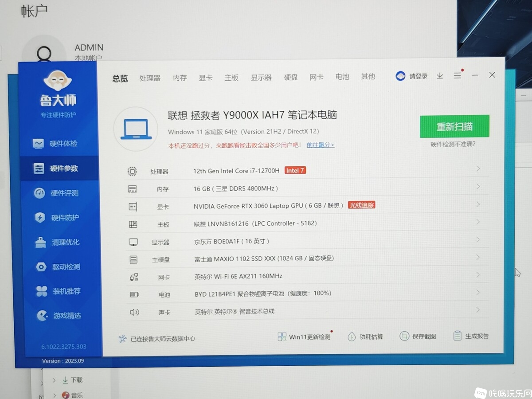The height and width of the screenshot is (399, 532).
Task: Click the 内存 memory icon
Action: click(x=133, y=189)
